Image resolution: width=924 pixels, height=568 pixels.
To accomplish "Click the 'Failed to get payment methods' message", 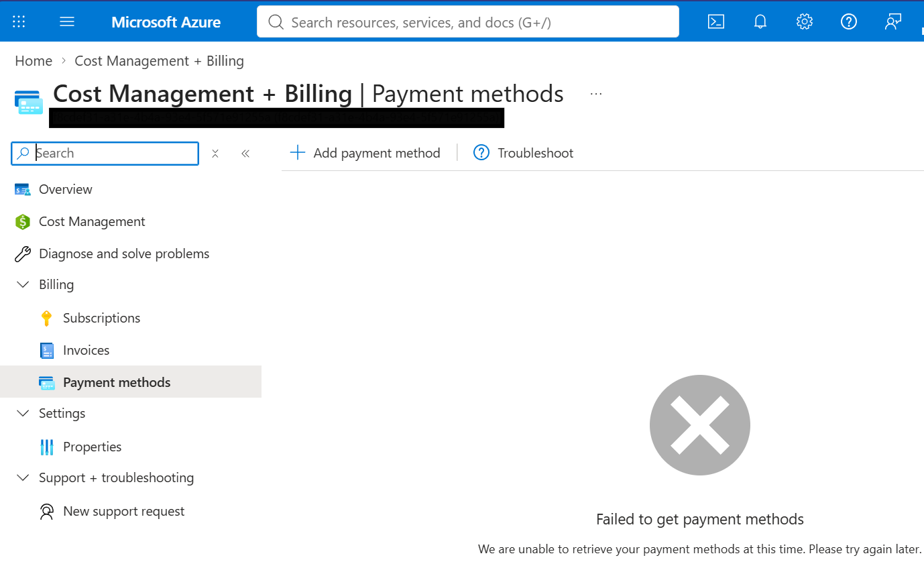I will click(x=700, y=520).
